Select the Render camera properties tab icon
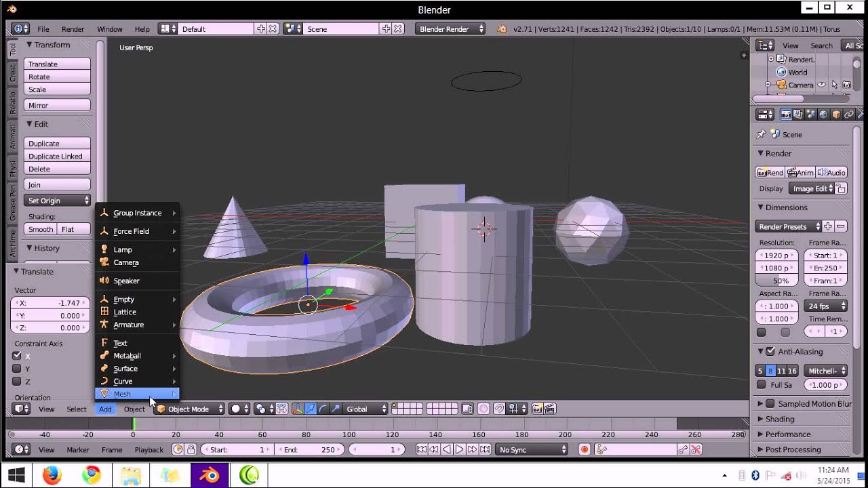This screenshot has width=868, height=488. [786, 115]
